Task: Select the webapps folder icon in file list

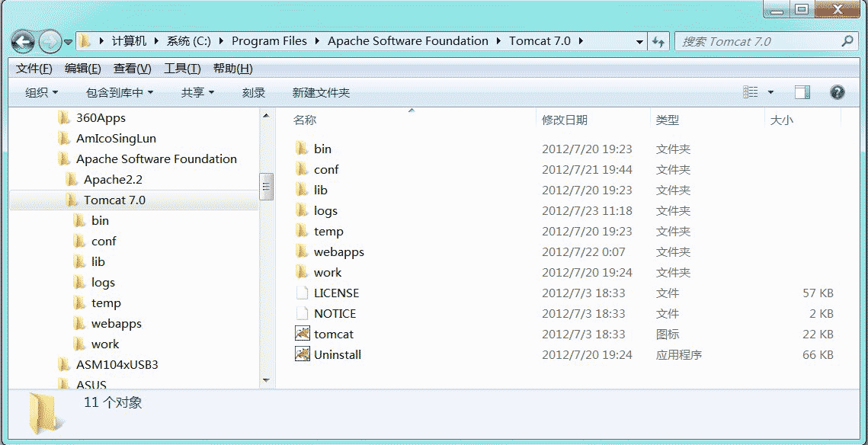Action: (302, 251)
